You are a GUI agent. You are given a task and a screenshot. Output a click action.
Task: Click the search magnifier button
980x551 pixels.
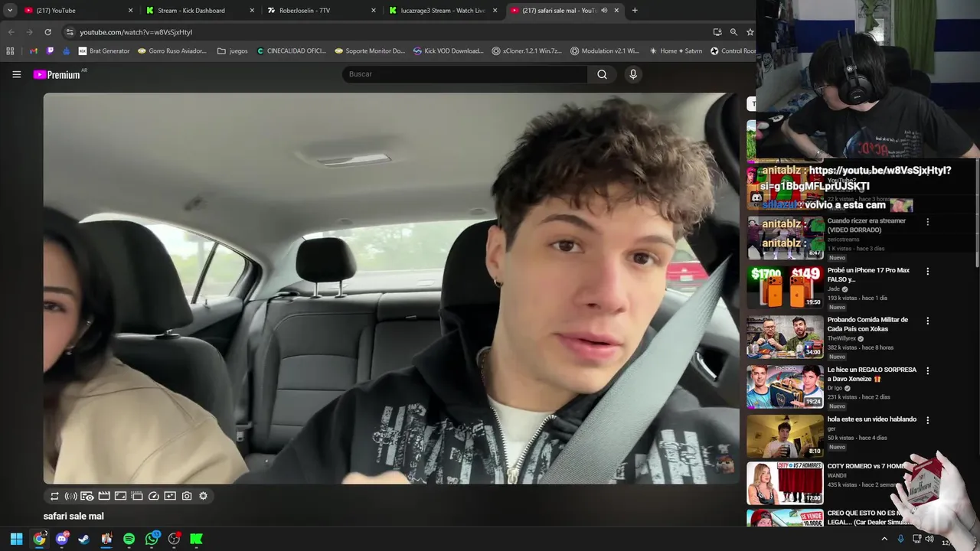[602, 74]
